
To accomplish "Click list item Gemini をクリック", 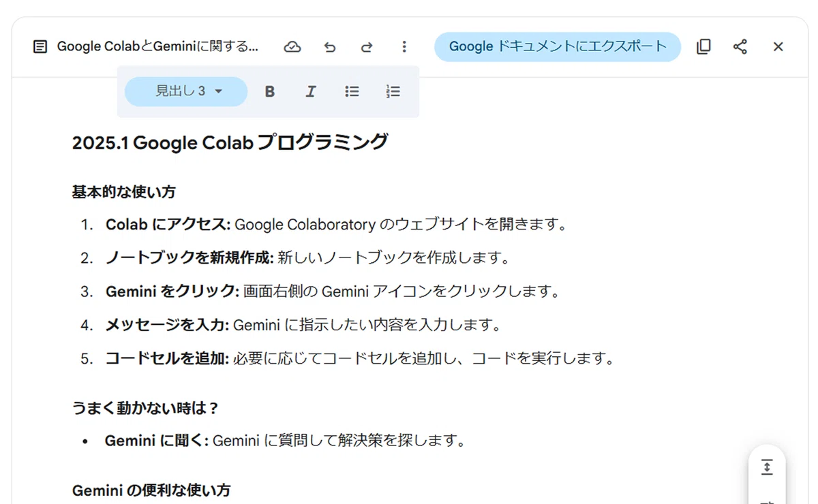I will 333,292.
